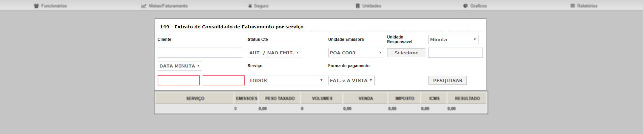The height and width of the screenshot is (134, 644).
Task: Click the PESQUISAR button
Action: coord(447,80)
